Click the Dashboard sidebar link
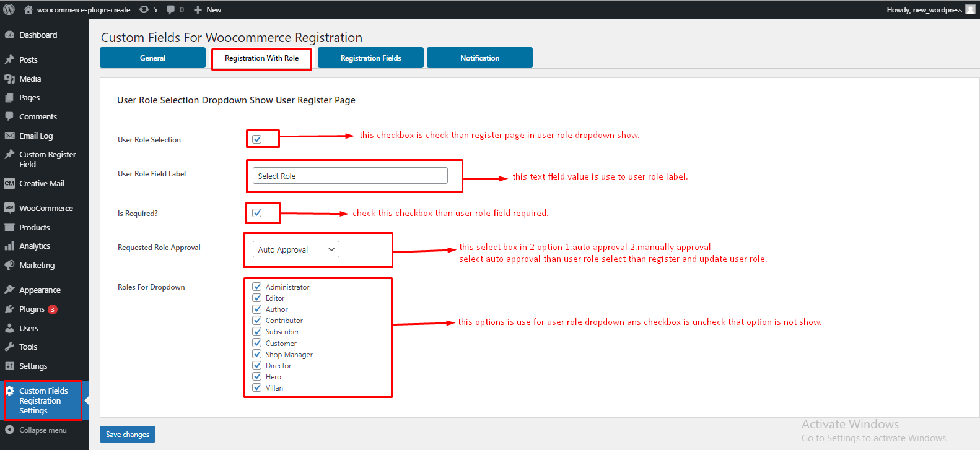980x450 pixels. tap(38, 35)
